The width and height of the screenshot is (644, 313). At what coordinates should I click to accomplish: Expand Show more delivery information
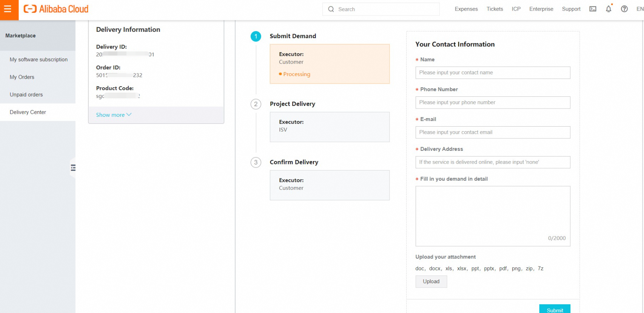pyautogui.click(x=113, y=115)
